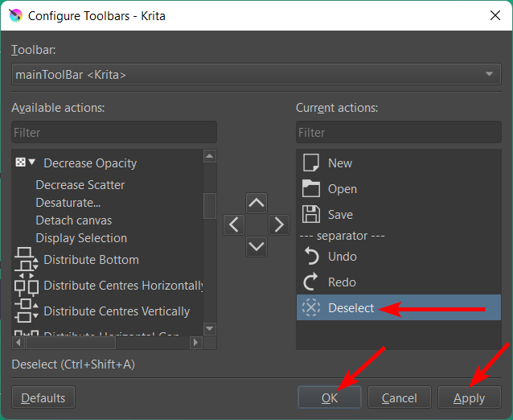
Task: Select Distribute Centres Horizontally entry text
Action: pyautogui.click(x=123, y=286)
